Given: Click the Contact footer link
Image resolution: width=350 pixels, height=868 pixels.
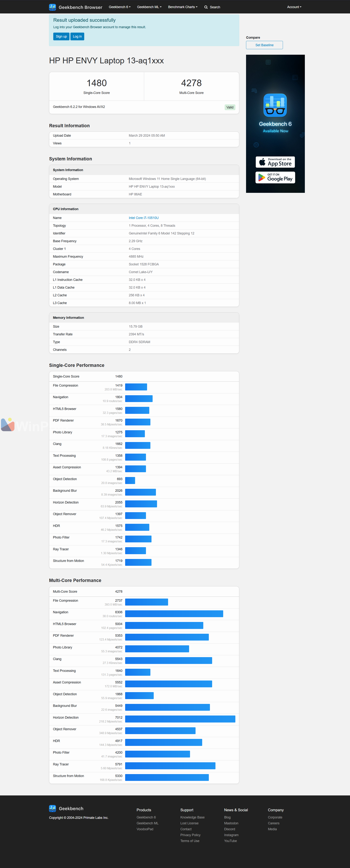Looking at the screenshot, I should pyautogui.click(x=186, y=829).
